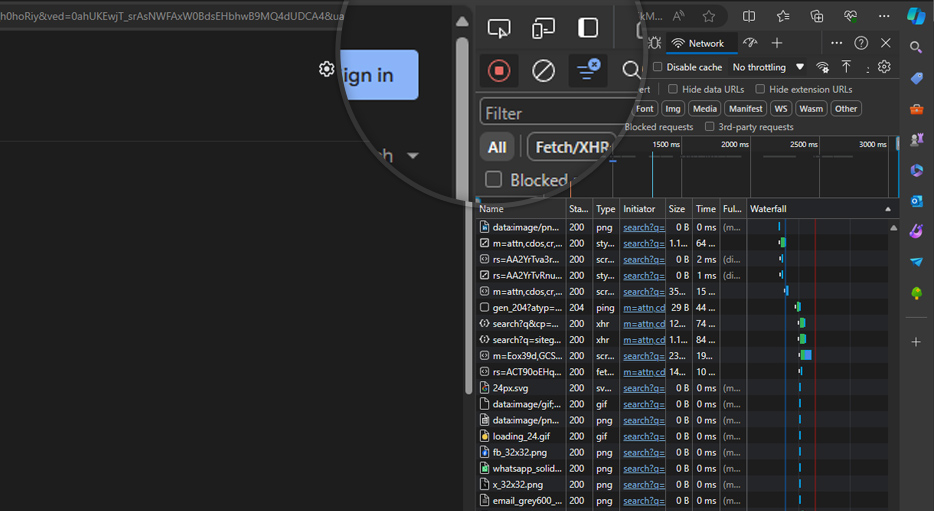Screen dimensions: 934x511
Task: Sort by the Time column header
Action: tap(706, 209)
